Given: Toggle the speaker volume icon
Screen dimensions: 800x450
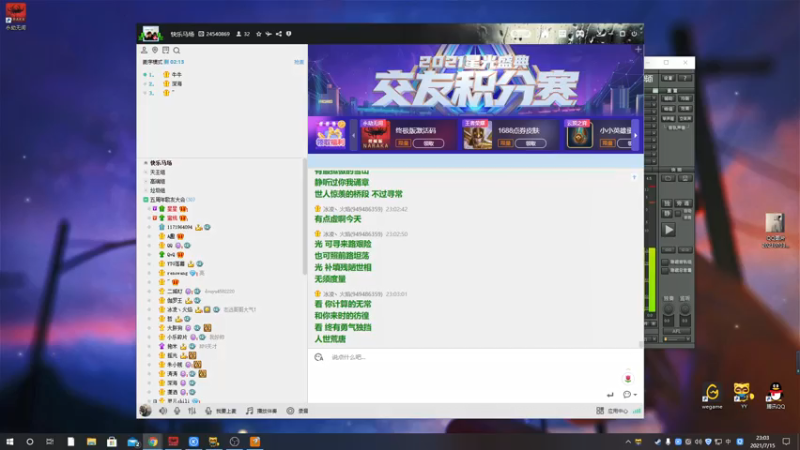Looking at the screenshot, I should pos(163,411).
